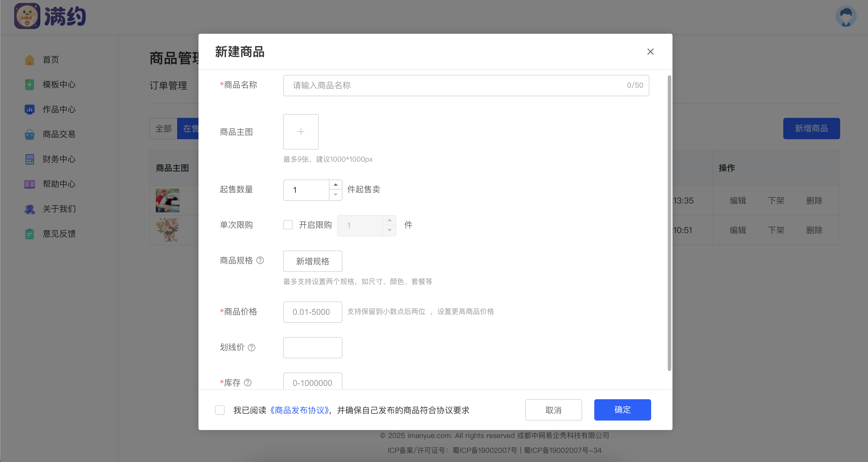Close the 新建商品 dialog with X icon
This screenshot has width=868, height=462.
coord(650,52)
